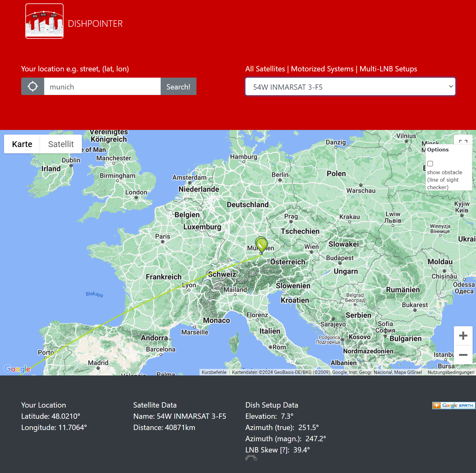476x473 pixels.
Task: Enable show obstacle checkbox
Action: 430,164
